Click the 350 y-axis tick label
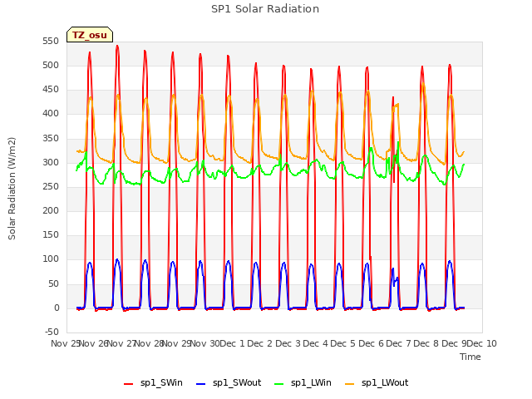Screen dimensions: 532x399 (x=51, y=139)
